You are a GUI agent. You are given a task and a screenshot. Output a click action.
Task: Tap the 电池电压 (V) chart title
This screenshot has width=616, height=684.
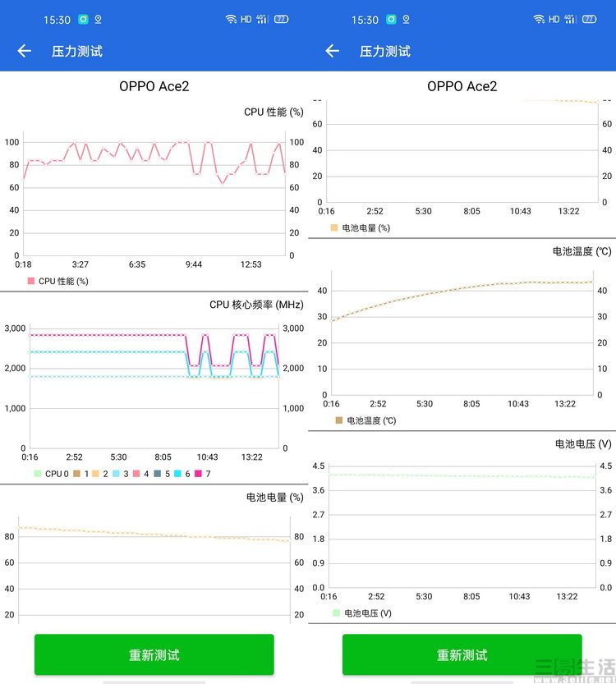583,444
